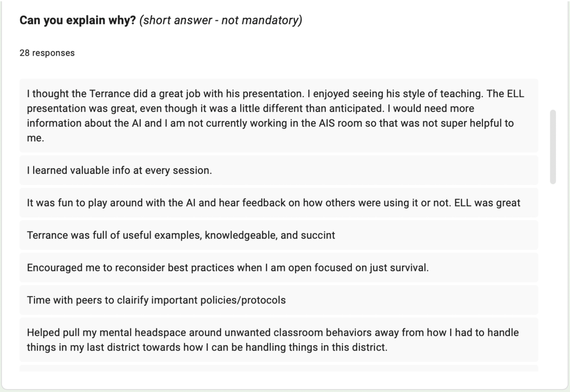This screenshot has width=570, height=392.
Task: Click the italic "short answer - not mandatory" note
Action: point(221,20)
